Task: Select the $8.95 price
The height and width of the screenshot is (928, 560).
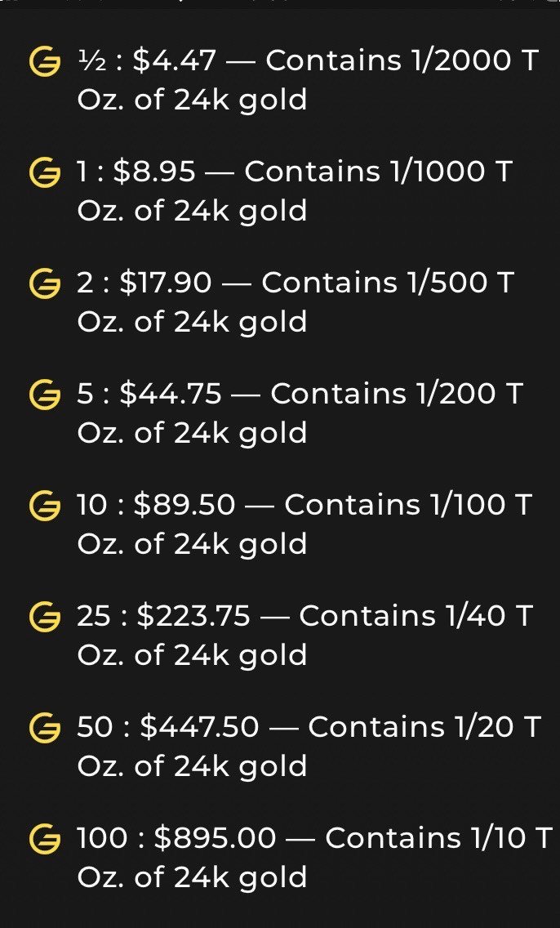Action: pos(155,172)
